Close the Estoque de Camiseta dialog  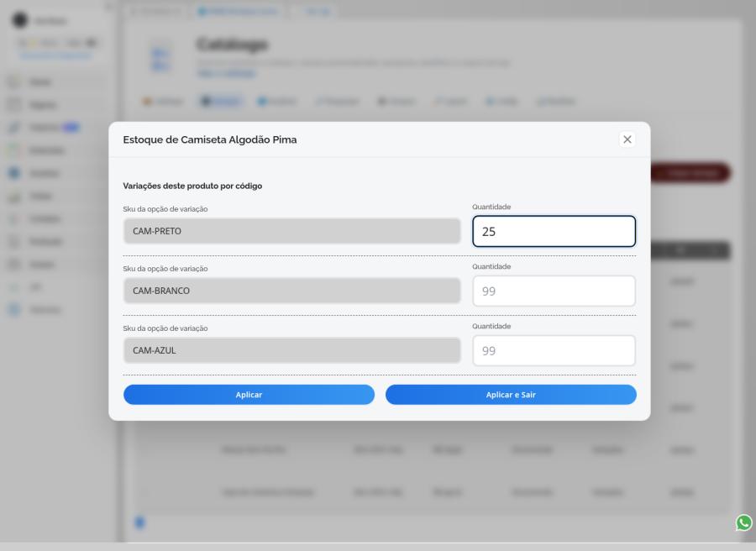point(627,139)
